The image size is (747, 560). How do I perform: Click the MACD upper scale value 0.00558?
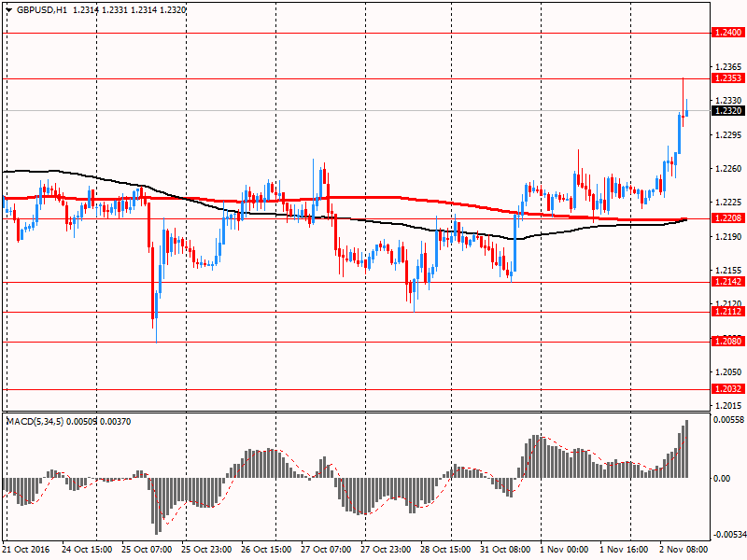(x=728, y=419)
